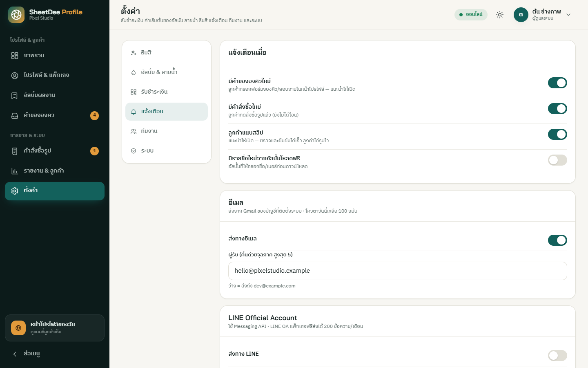The height and width of the screenshot is (368, 588).
Task: Enable the มีรายชื่อใหม่จากอัลบั้มโหลดฟรี toggle
Action: click(x=557, y=160)
